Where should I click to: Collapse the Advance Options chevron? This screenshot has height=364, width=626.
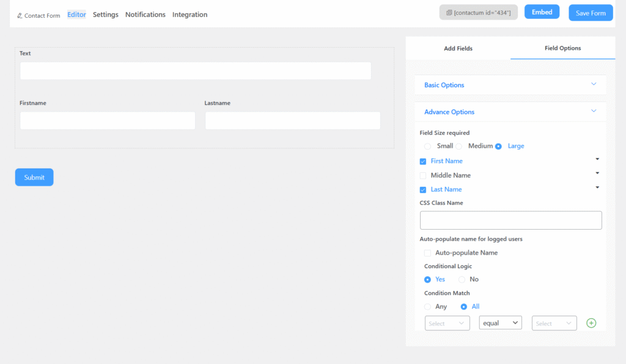click(593, 111)
